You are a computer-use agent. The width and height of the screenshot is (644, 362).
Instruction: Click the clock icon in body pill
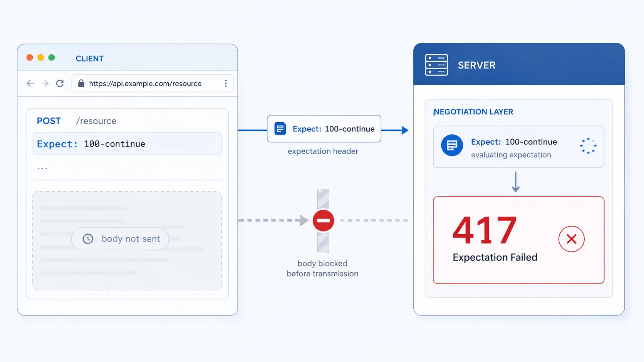(x=88, y=239)
